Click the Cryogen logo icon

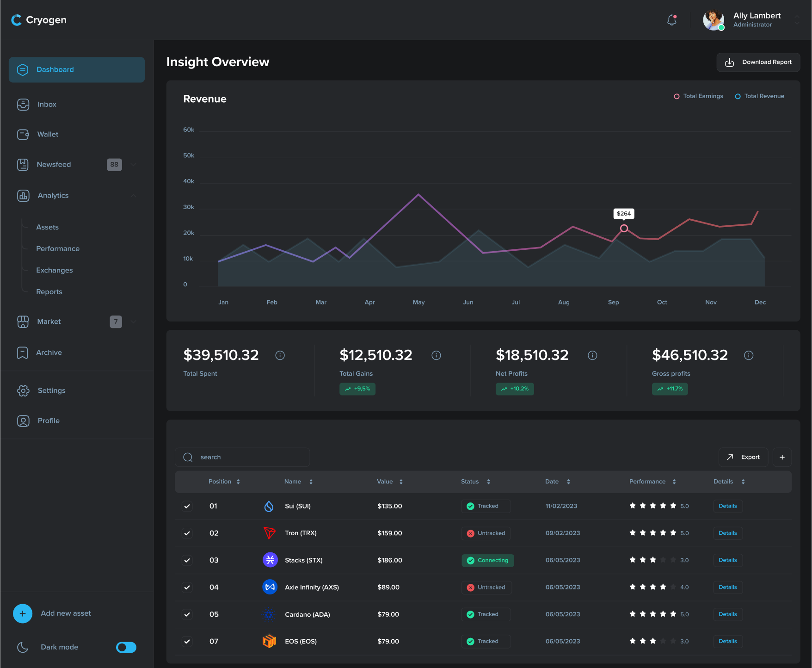coord(17,20)
